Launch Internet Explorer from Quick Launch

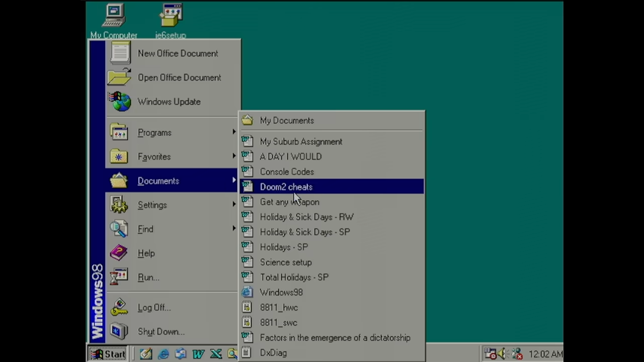(x=164, y=354)
